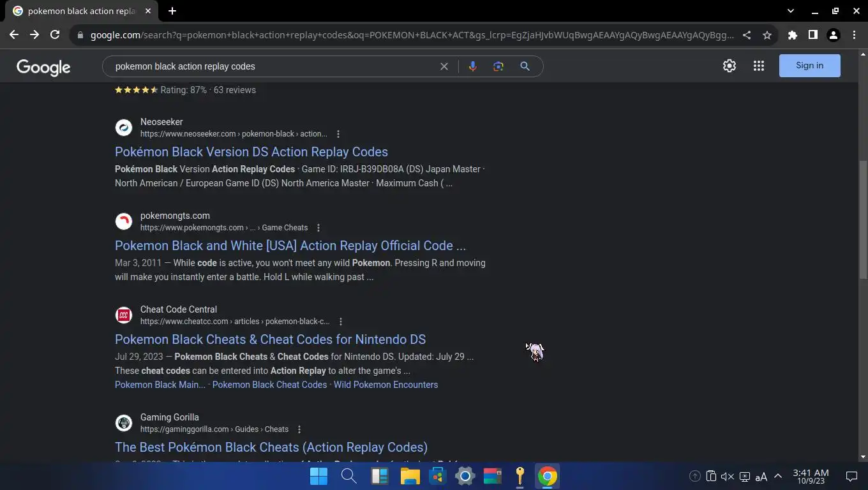Open Pokemon Black Cheats & Cheat Codes link
Viewport: 868px width, 490px height.
click(x=270, y=339)
